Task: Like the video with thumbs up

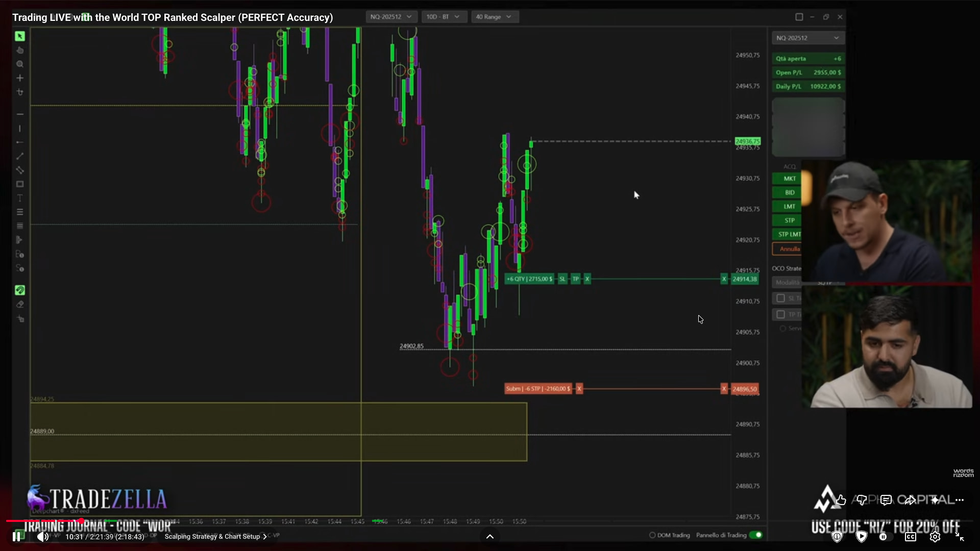Action: pos(841,500)
